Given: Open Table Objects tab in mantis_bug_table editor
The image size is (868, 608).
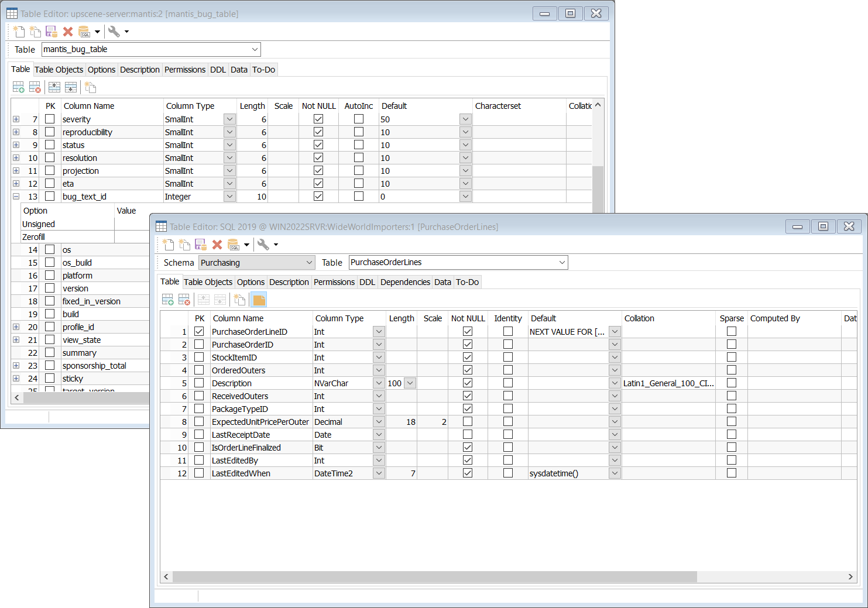Looking at the screenshot, I should pyautogui.click(x=59, y=70).
